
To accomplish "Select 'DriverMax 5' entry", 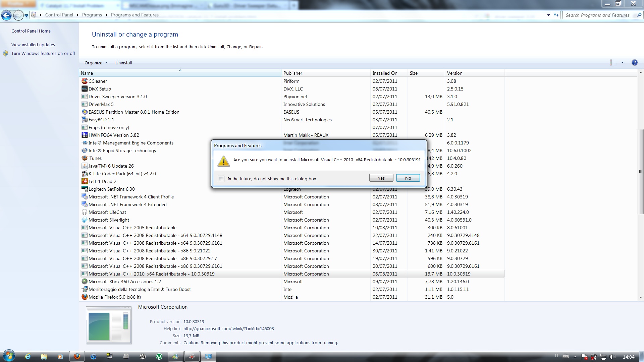I will pos(292,104).
